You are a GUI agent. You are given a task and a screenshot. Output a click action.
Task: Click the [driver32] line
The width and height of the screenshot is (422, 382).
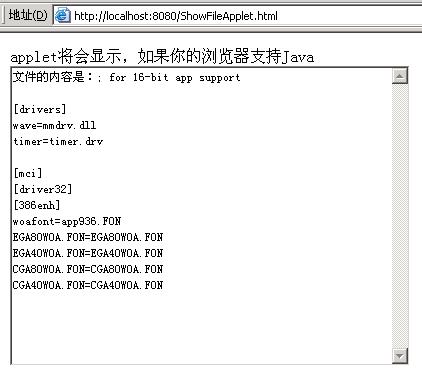point(42,189)
